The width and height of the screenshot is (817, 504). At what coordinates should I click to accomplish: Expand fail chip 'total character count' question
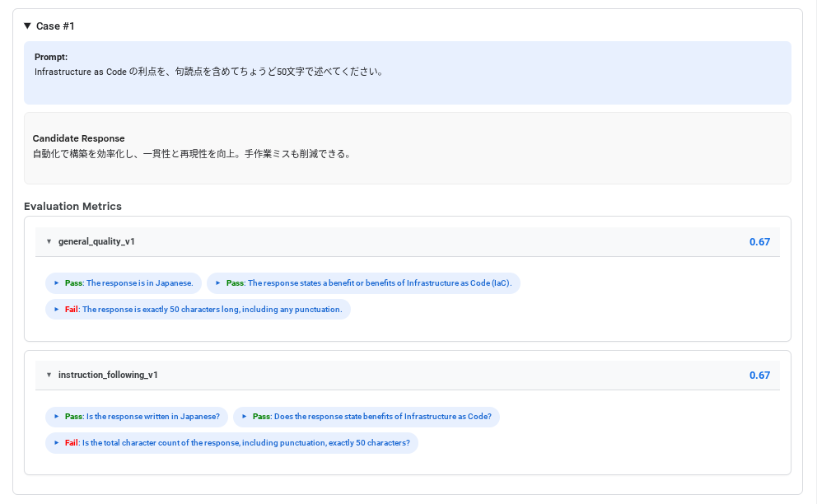pos(231,442)
